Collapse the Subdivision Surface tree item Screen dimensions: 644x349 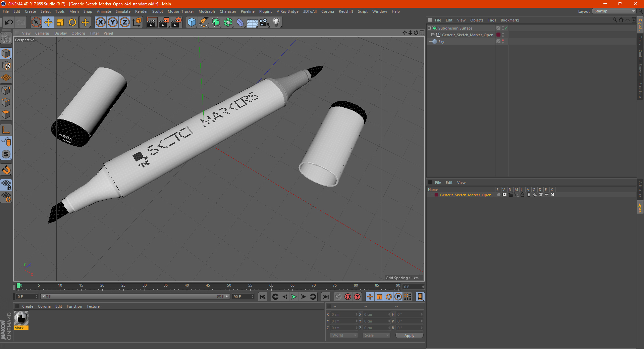[429, 28]
